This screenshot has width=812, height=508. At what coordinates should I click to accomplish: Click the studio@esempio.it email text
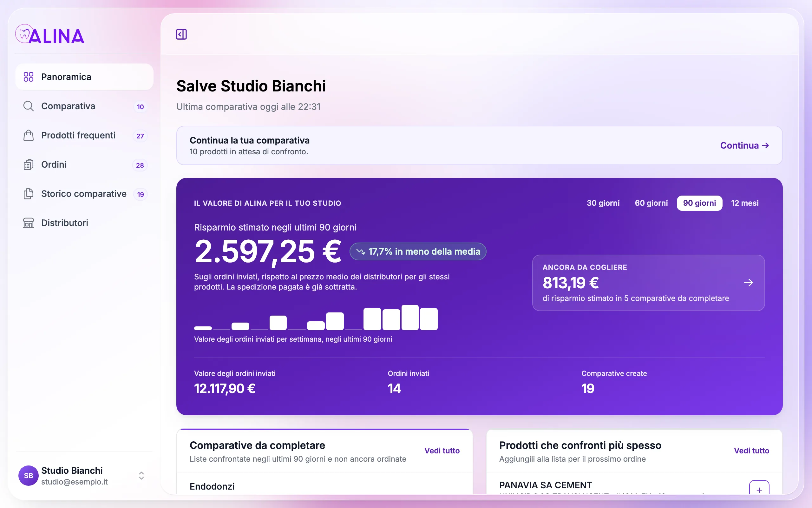(x=75, y=482)
